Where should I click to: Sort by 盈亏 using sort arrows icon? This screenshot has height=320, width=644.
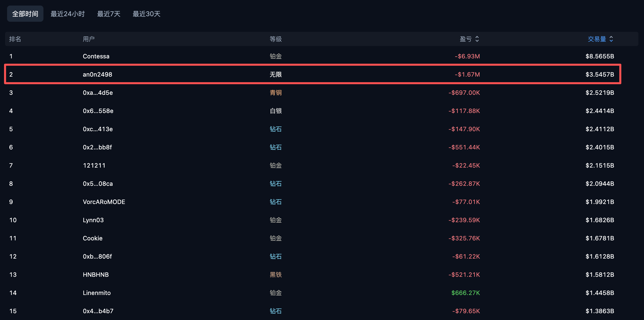pos(477,39)
